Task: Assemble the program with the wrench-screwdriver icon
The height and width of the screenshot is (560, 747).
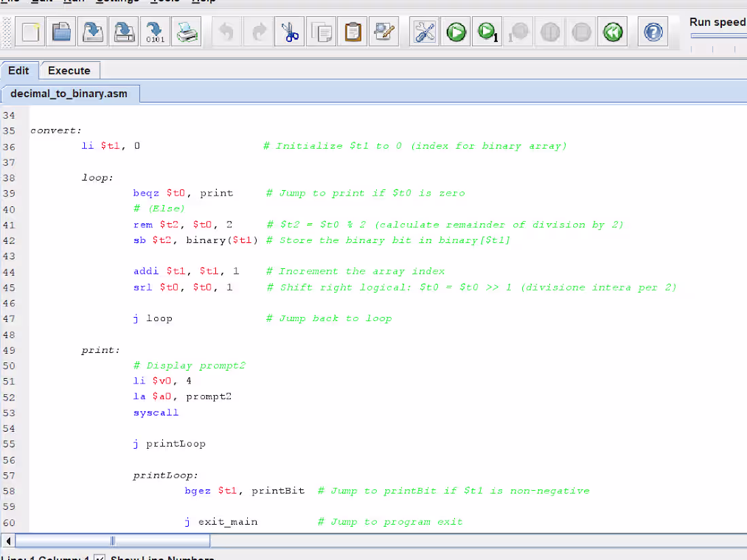Action: click(x=425, y=32)
